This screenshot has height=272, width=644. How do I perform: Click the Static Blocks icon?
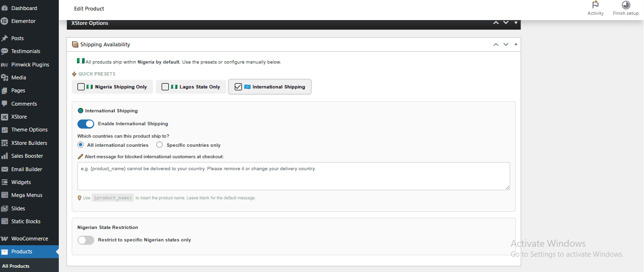(5, 221)
